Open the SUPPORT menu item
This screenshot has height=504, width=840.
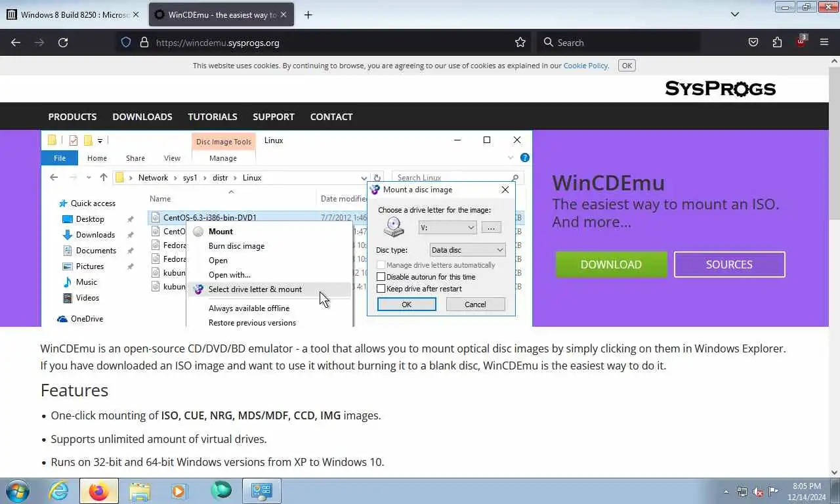click(x=274, y=116)
